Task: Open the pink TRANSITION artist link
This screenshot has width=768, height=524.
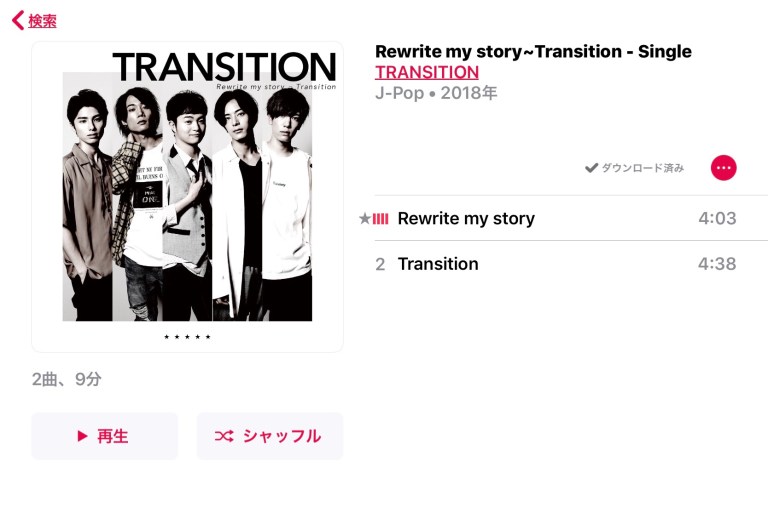Action: [x=426, y=72]
